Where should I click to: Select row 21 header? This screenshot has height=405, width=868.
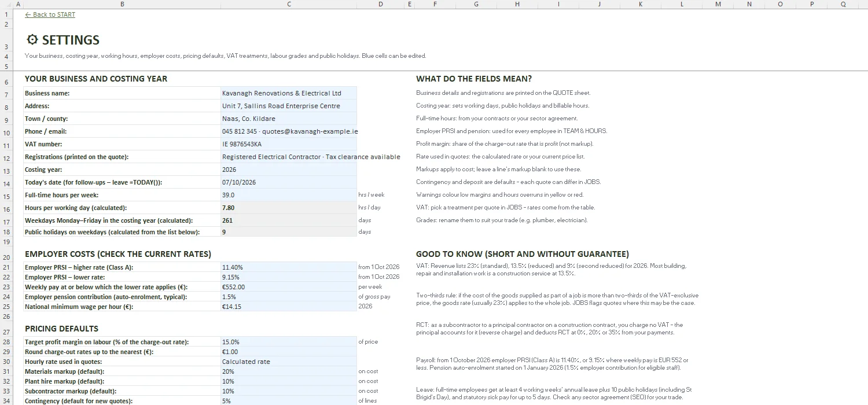click(6, 267)
